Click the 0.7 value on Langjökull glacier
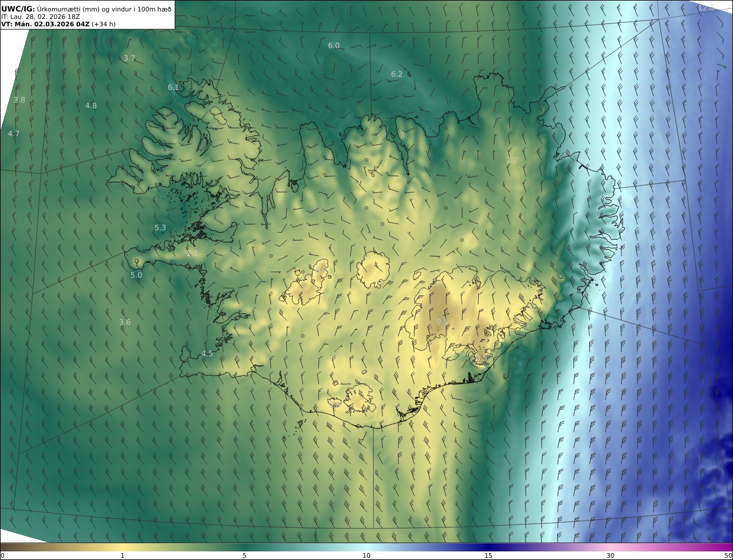This screenshot has width=733, height=560. coord(322,269)
